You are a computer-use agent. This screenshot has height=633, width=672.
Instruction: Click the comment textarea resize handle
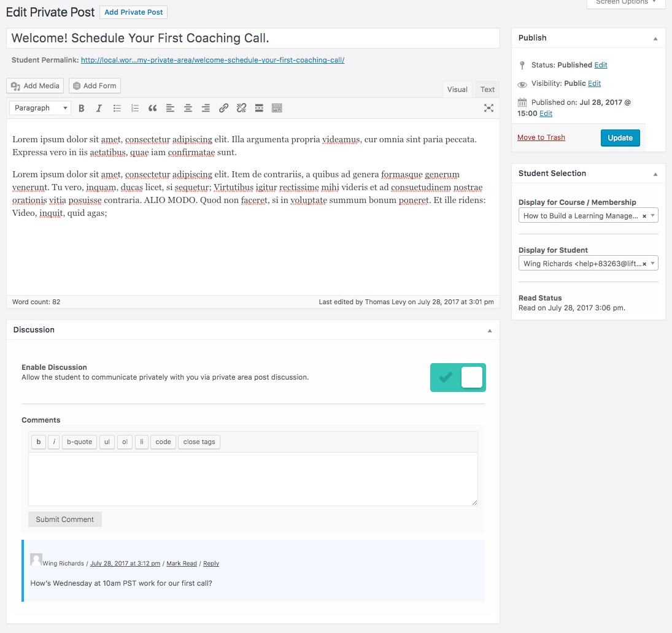(x=474, y=502)
